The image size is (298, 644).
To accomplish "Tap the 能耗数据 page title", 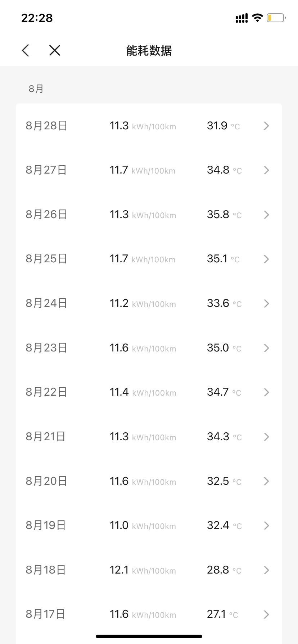I will coord(149,51).
